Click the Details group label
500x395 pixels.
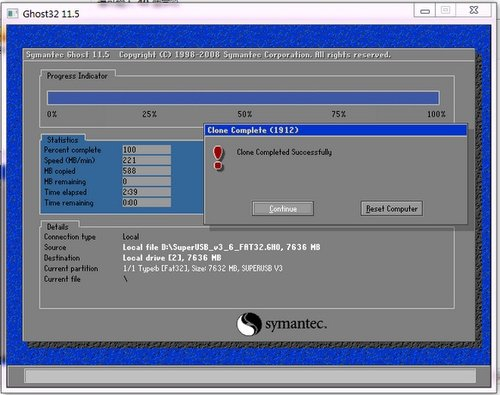point(57,227)
